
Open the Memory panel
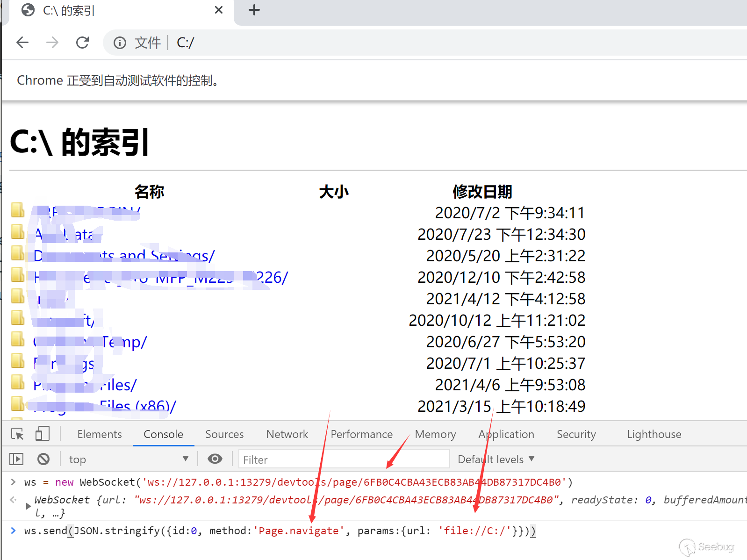[435, 434]
